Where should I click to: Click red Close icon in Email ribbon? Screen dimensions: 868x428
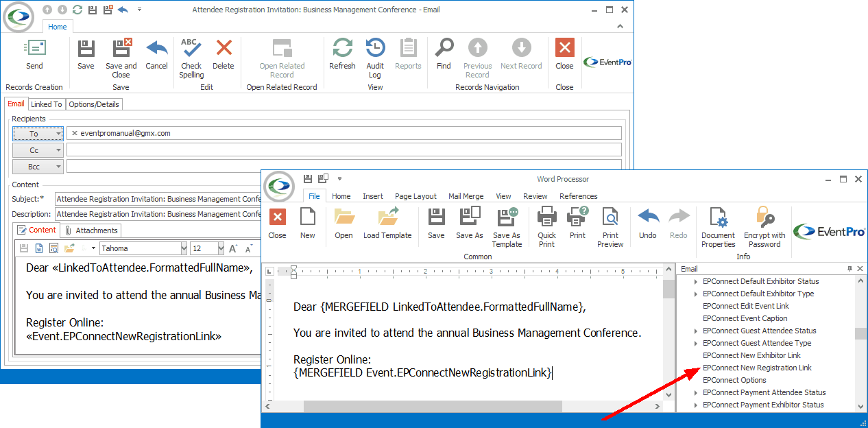564,48
